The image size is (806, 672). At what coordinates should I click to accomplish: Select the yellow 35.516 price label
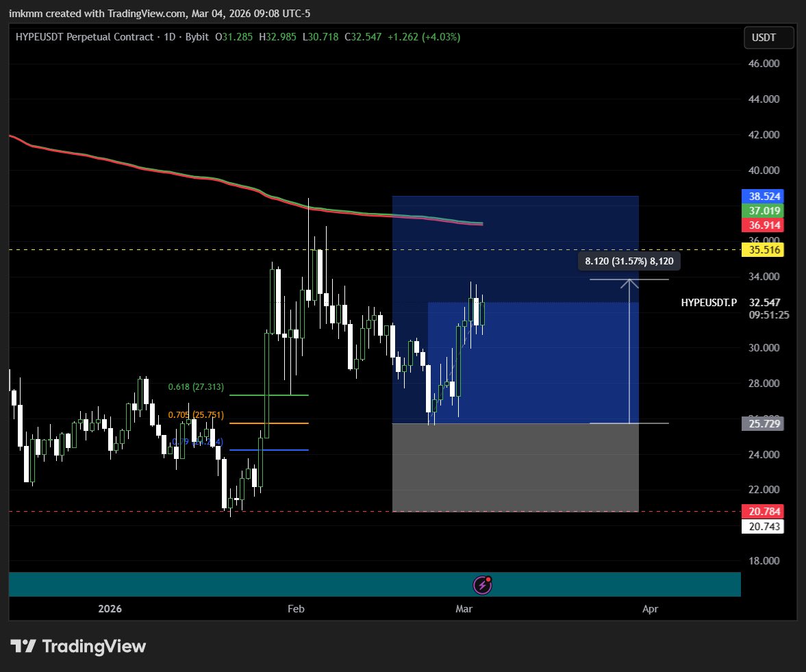(763, 250)
